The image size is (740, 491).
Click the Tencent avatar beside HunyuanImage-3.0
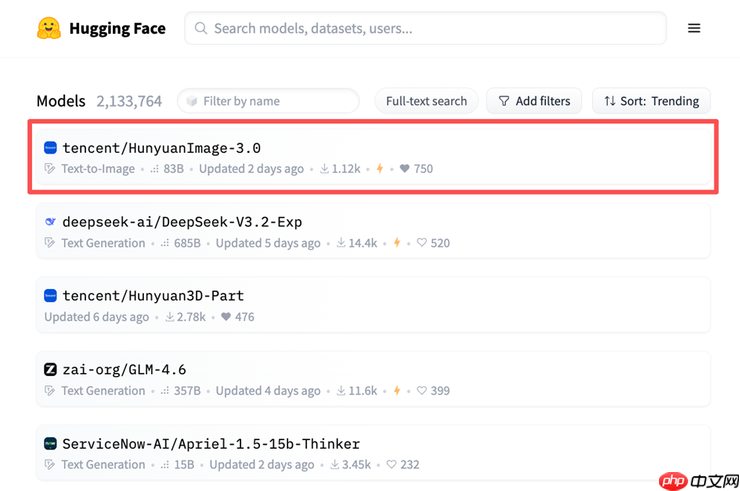point(51,148)
